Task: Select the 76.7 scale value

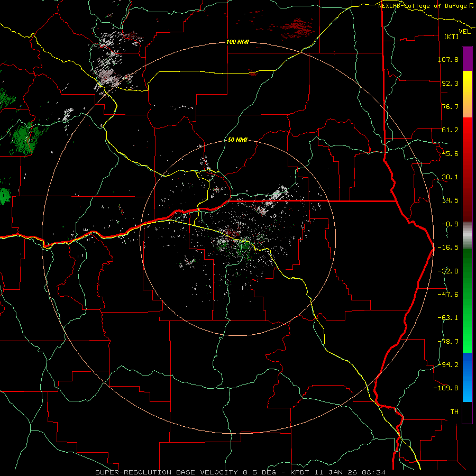Action: [x=450, y=106]
